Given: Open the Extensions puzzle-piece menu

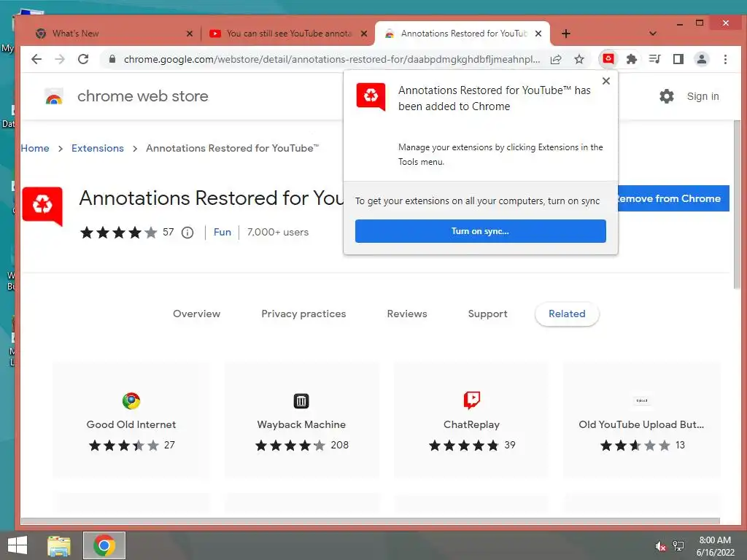Looking at the screenshot, I should (632, 59).
